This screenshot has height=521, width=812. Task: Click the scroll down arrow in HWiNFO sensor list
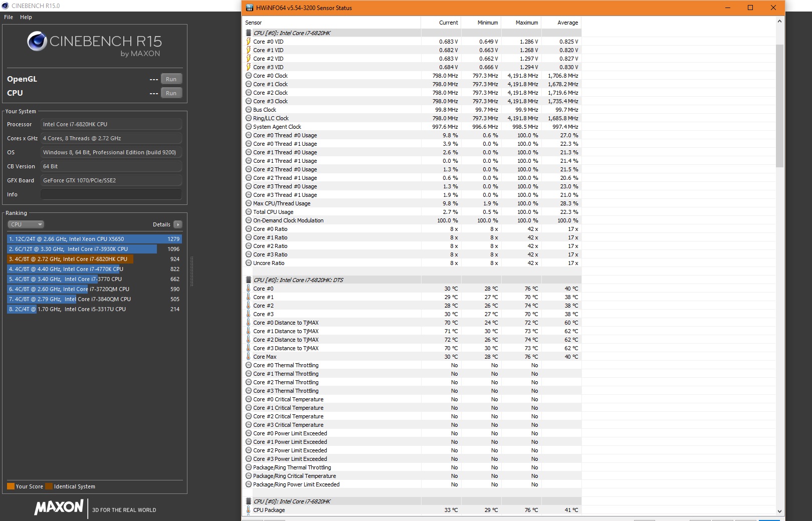coord(779,511)
